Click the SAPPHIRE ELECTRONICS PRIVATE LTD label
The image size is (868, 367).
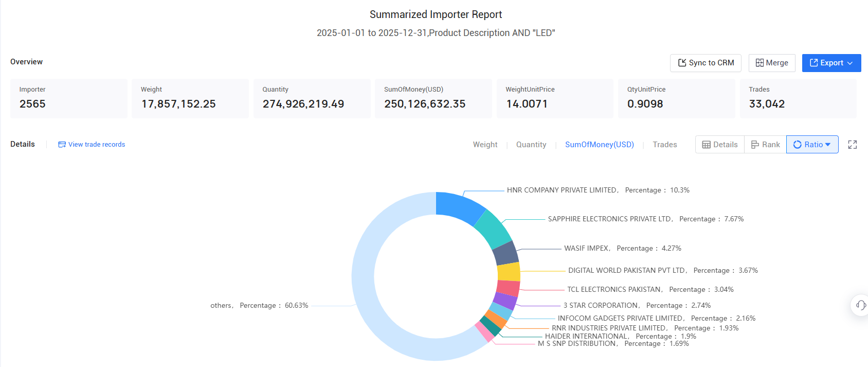[610, 219]
